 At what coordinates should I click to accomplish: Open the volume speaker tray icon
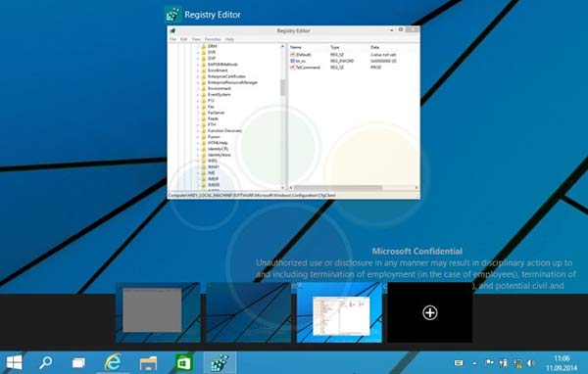pos(530,363)
